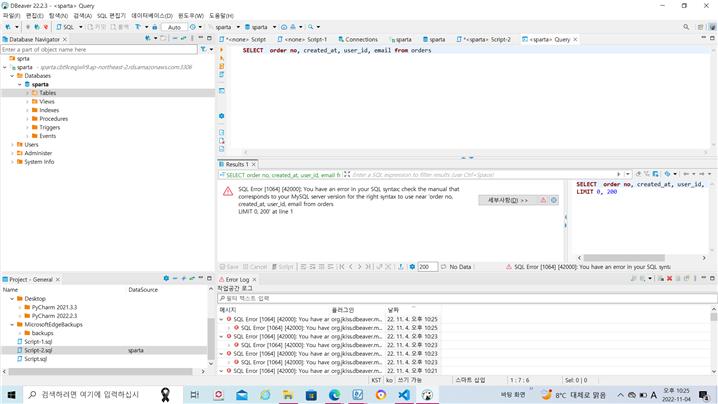Expand the Views folder

(x=27, y=102)
